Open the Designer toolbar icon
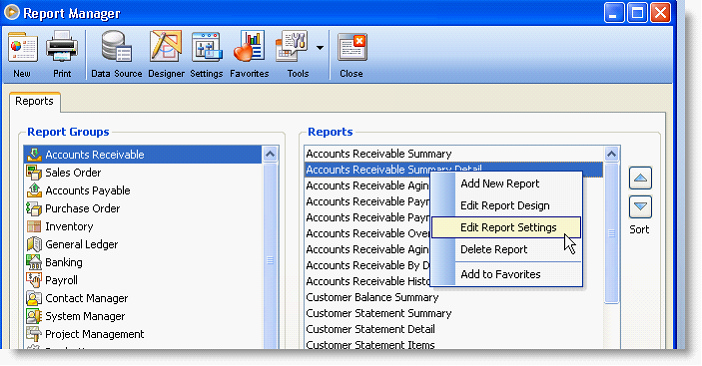This screenshot has width=702, height=366. pyautogui.click(x=166, y=46)
